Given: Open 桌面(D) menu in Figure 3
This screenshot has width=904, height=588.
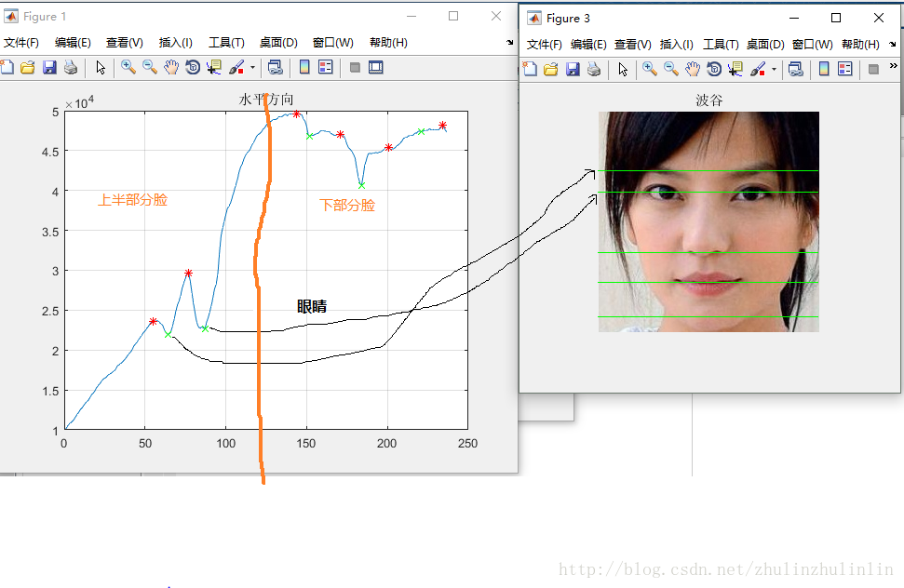Looking at the screenshot, I should point(765,45).
